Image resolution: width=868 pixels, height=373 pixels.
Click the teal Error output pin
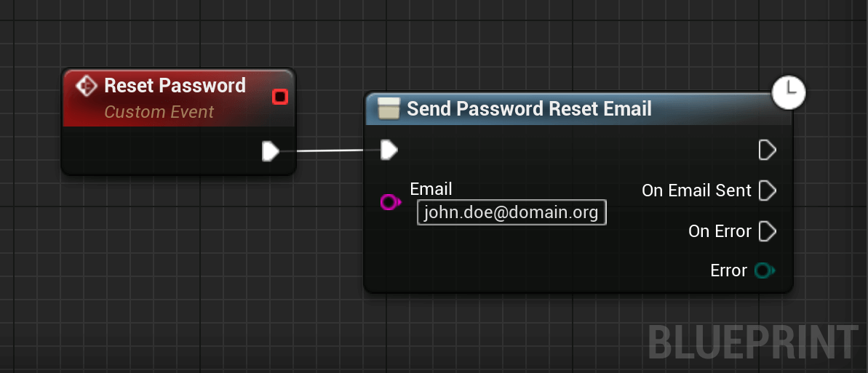(765, 270)
